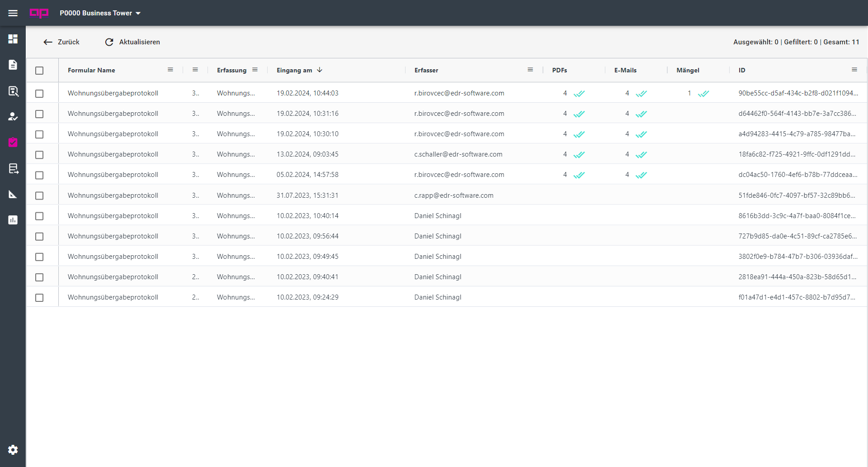Check the row dated 31.07.2023, 15:31:31
The image size is (868, 467).
point(39,195)
